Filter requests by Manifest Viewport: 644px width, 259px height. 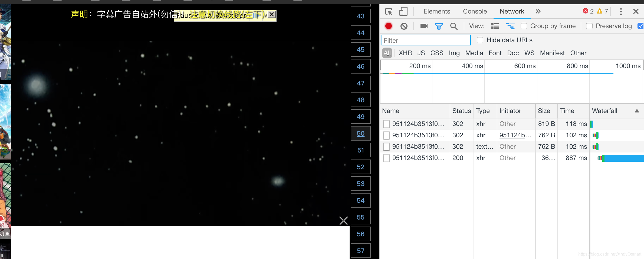(552, 53)
